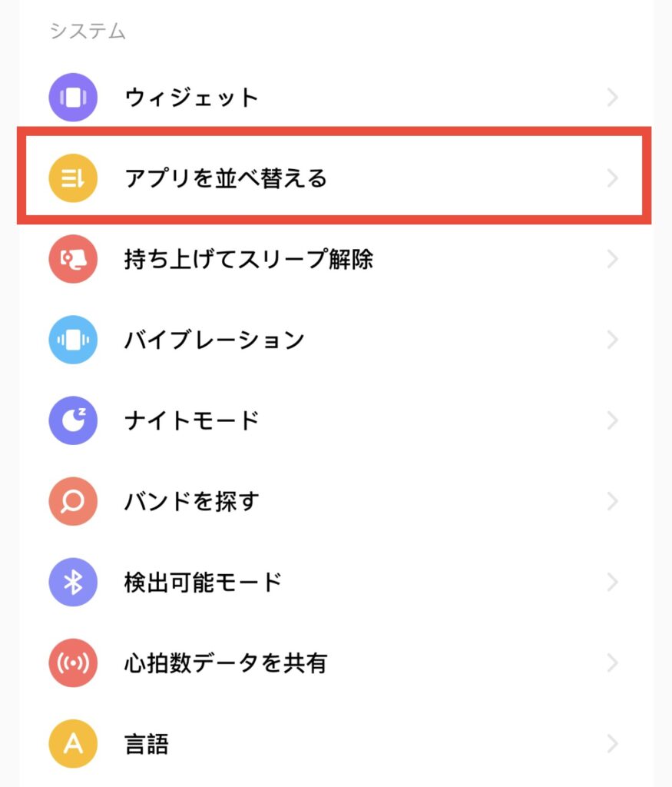Tap the heart rate broadcast icon
672x787 pixels.
point(73,663)
